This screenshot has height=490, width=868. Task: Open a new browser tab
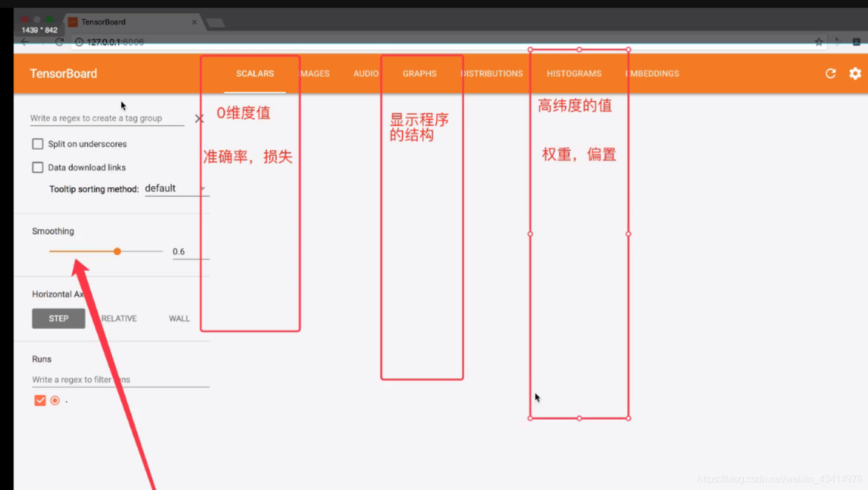pyautogui.click(x=215, y=22)
